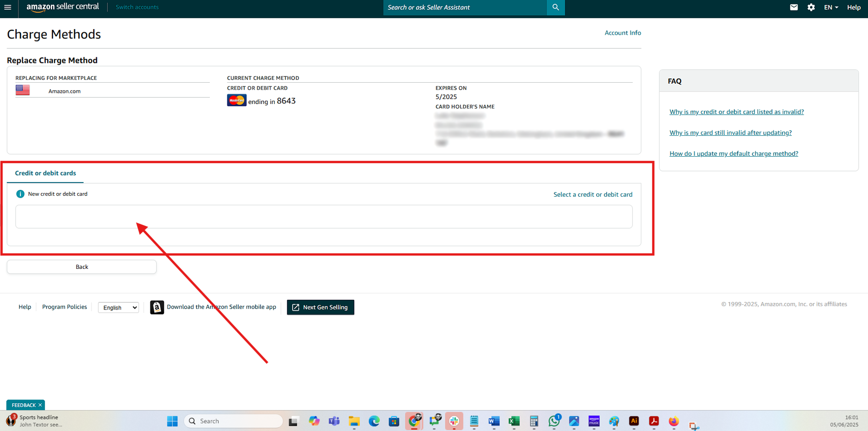Viewport: 868px width, 431px height.
Task: Click card ending in 8643 text
Action: tap(272, 101)
